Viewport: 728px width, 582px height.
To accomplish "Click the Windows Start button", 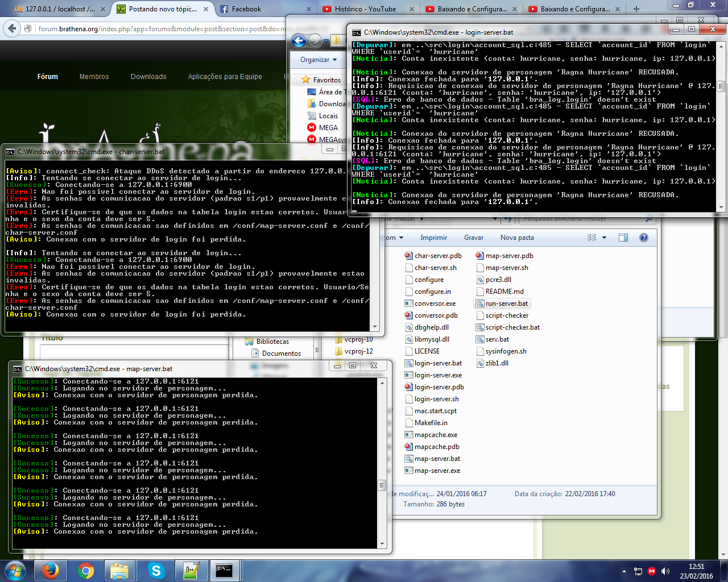I will (x=15, y=571).
